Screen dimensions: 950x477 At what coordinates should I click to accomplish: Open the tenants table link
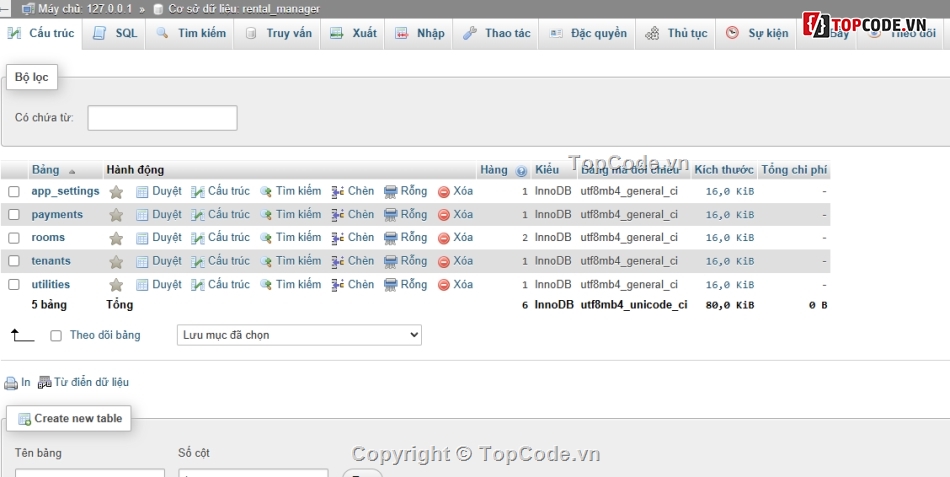(51, 261)
